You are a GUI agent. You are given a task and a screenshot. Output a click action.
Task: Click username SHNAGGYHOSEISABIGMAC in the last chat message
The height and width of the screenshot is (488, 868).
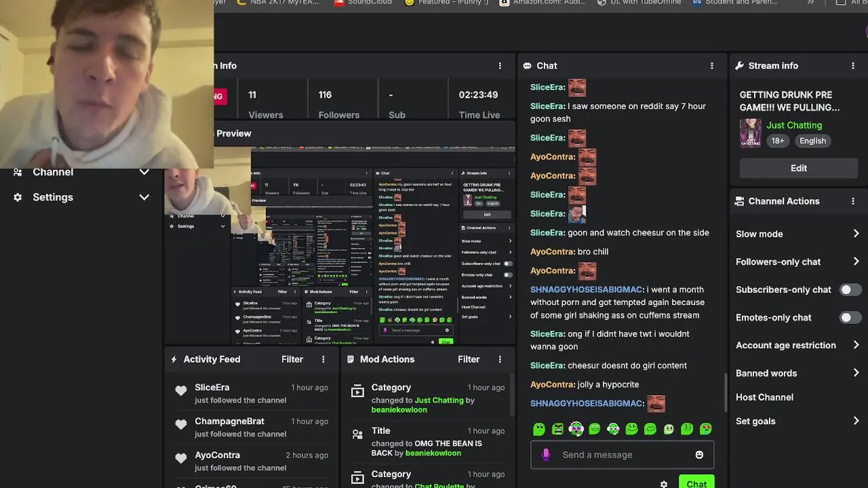587,403
